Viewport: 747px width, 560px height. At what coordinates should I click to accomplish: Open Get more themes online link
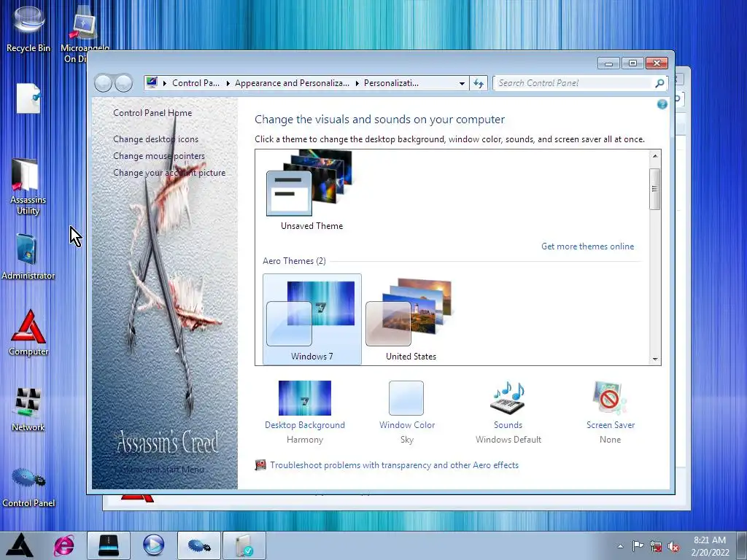point(587,246)
